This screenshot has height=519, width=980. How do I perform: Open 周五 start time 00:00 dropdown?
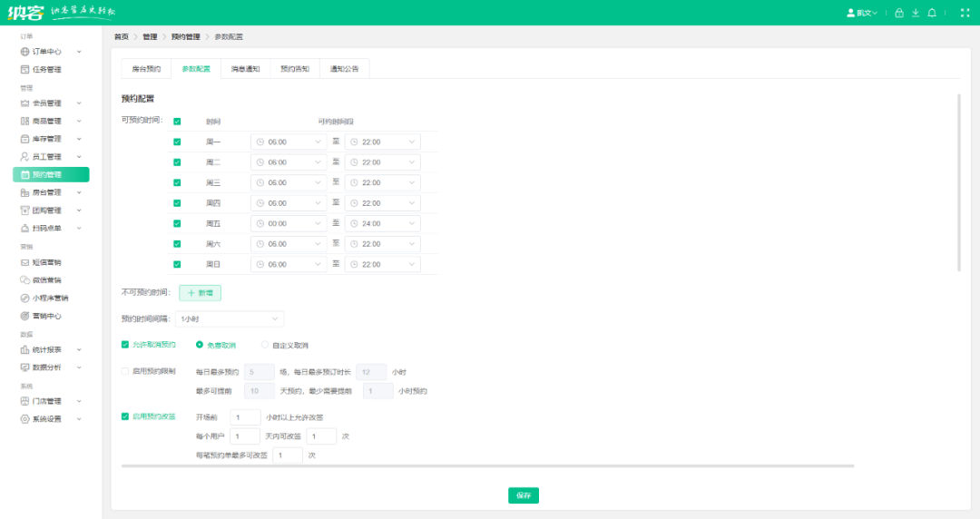pyautogui.click(x=289, y=223)
